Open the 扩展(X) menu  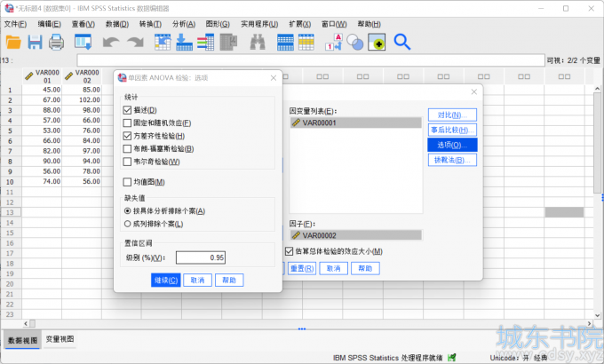click(x=300, y=24)
